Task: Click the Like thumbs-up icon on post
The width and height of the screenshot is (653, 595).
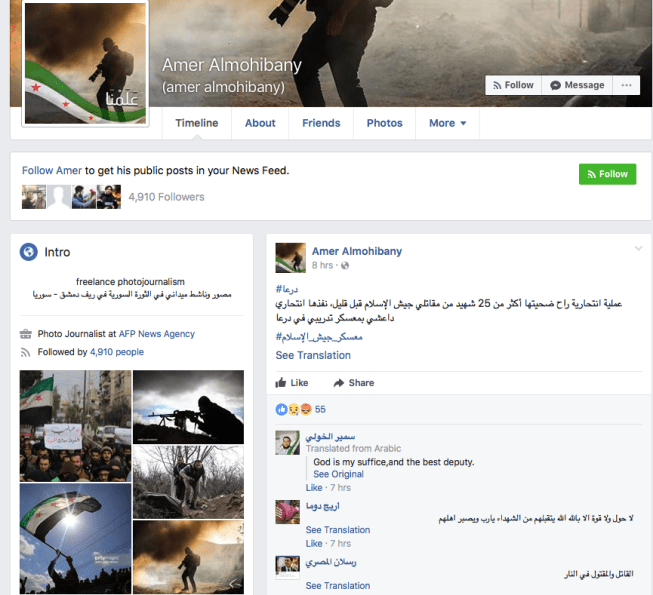Action: point(281,383)
